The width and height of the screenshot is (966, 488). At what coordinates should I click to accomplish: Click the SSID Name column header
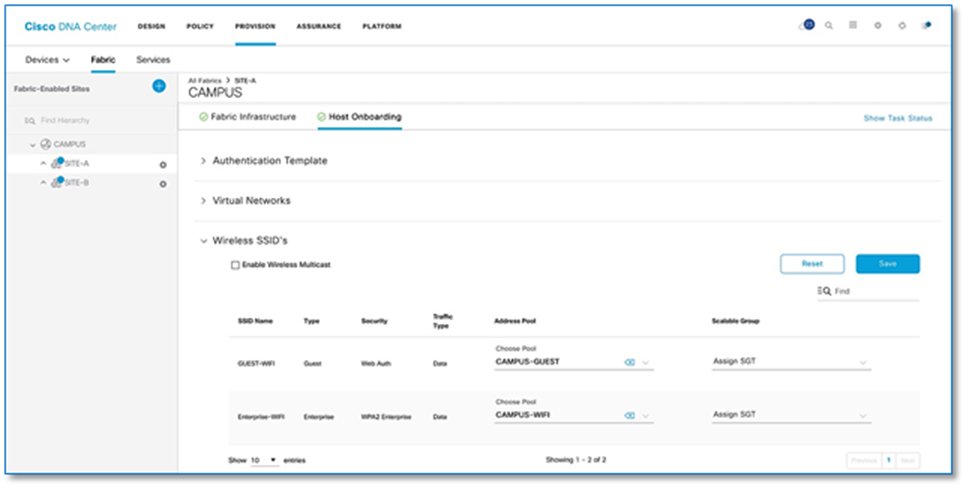click(255, 322)
